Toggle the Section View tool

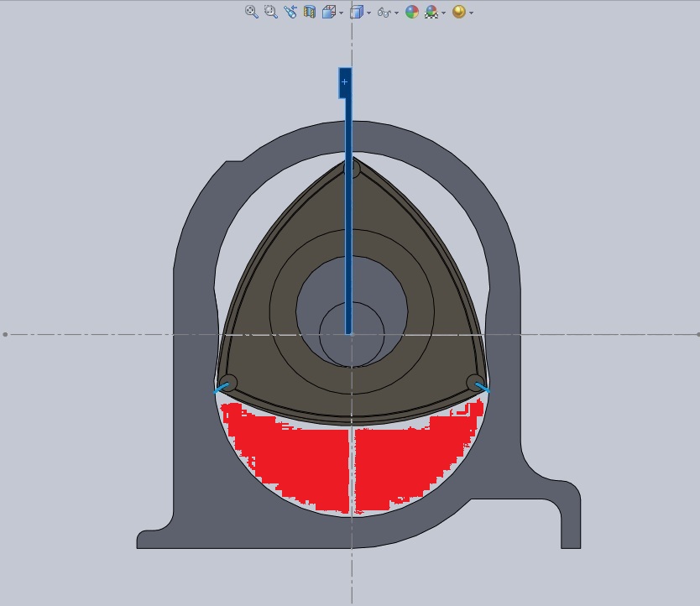310,12
